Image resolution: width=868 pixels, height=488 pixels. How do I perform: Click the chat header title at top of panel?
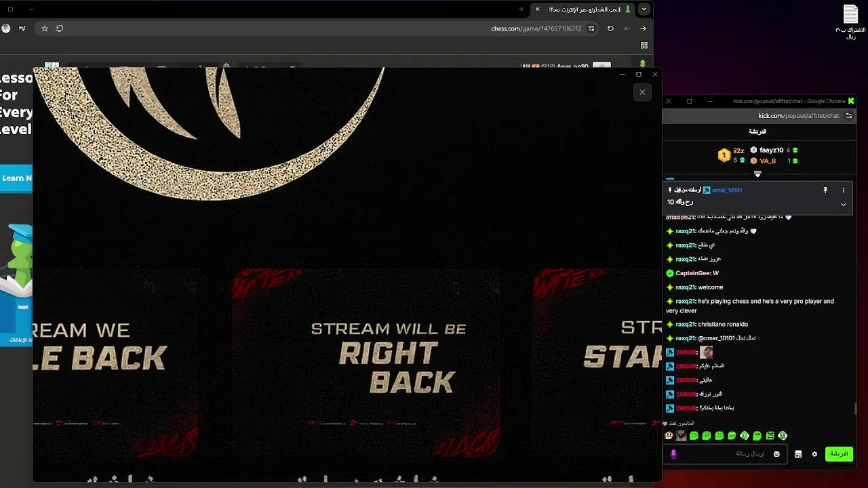coord(757,131)
